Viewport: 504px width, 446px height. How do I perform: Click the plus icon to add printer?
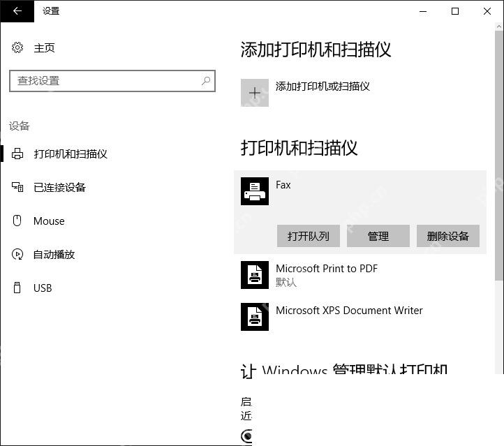[x=255, y=93]
